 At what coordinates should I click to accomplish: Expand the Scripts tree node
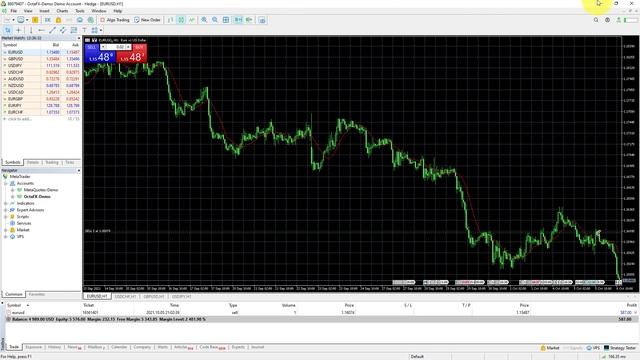[6, 216]
